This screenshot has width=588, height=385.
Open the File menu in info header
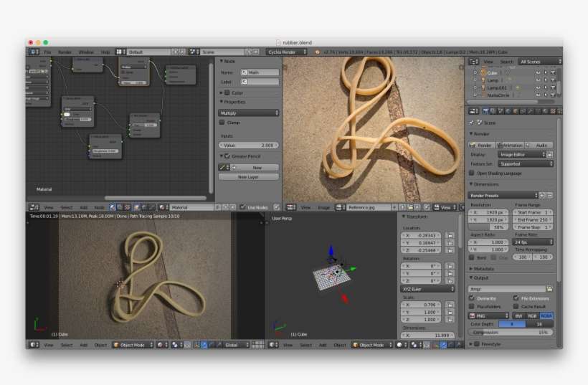(x=47, y=52)
